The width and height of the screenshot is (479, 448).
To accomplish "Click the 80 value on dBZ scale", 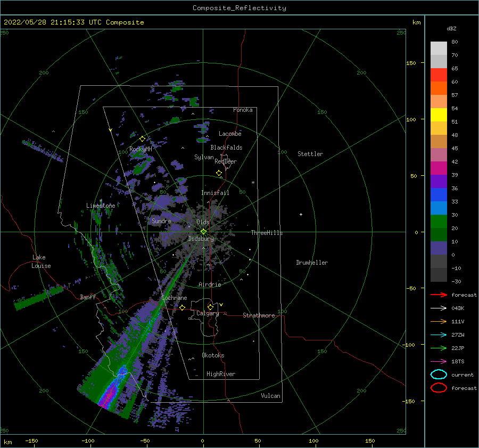I will point(455,42).
